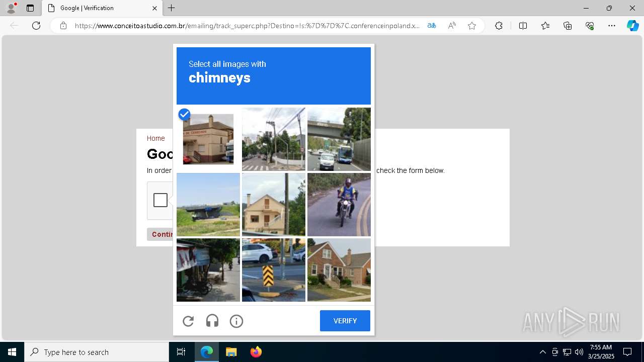644x362 pixels.
Task: Open Microsoft Edge from taskbar
Action: click(x=207, y=352)
